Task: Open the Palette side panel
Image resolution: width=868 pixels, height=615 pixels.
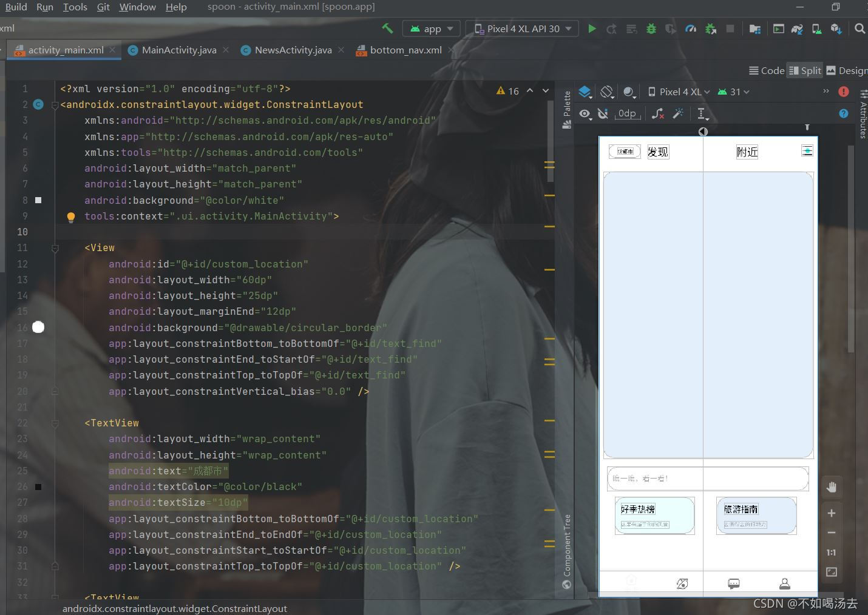Action: point(567,110)
